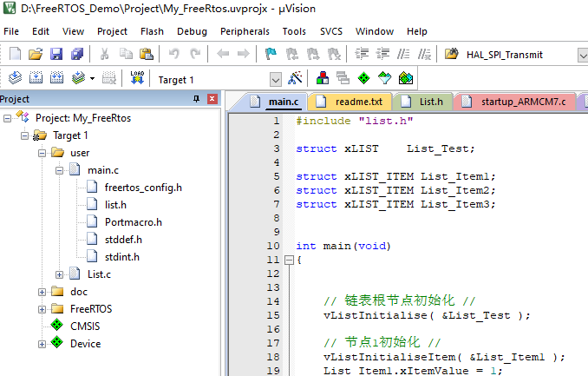The image size is (588, 376).
Task: Collapse main function code fold at line 11
Action: tap(289, 260)
